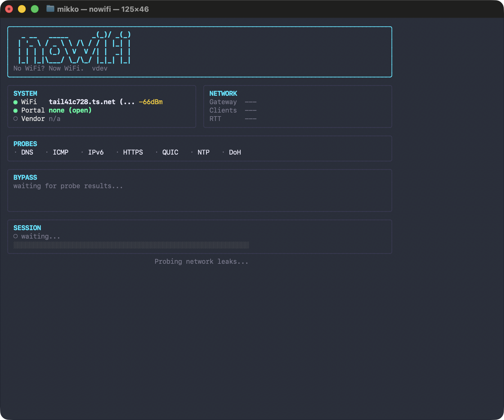
Task: Expand the NETWORK panel
Action: point(223,93)
